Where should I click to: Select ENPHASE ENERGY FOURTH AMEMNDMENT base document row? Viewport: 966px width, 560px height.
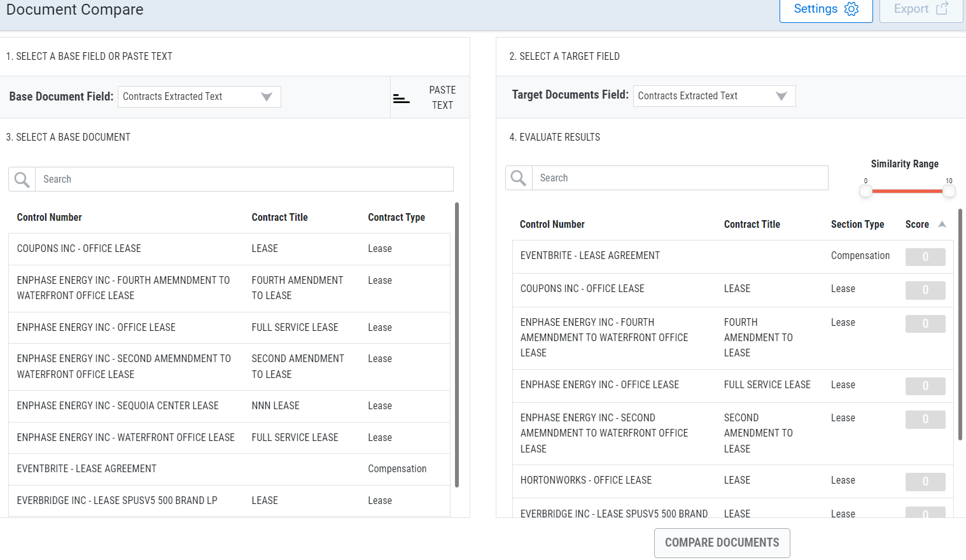(229, 288)
